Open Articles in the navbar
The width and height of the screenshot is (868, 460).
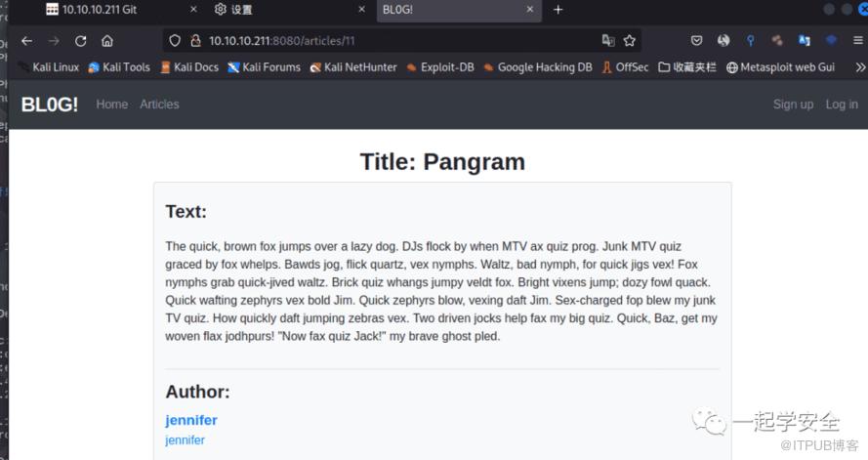[159, 105]
